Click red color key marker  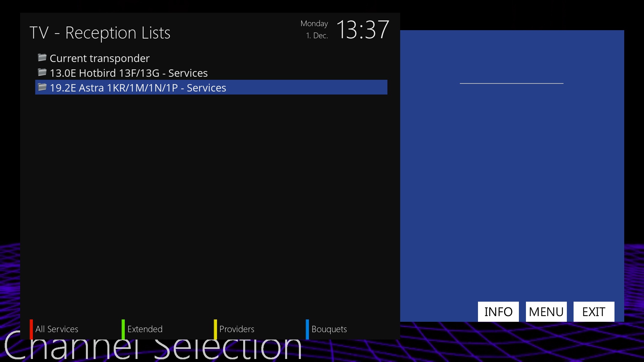click(31, 329)
